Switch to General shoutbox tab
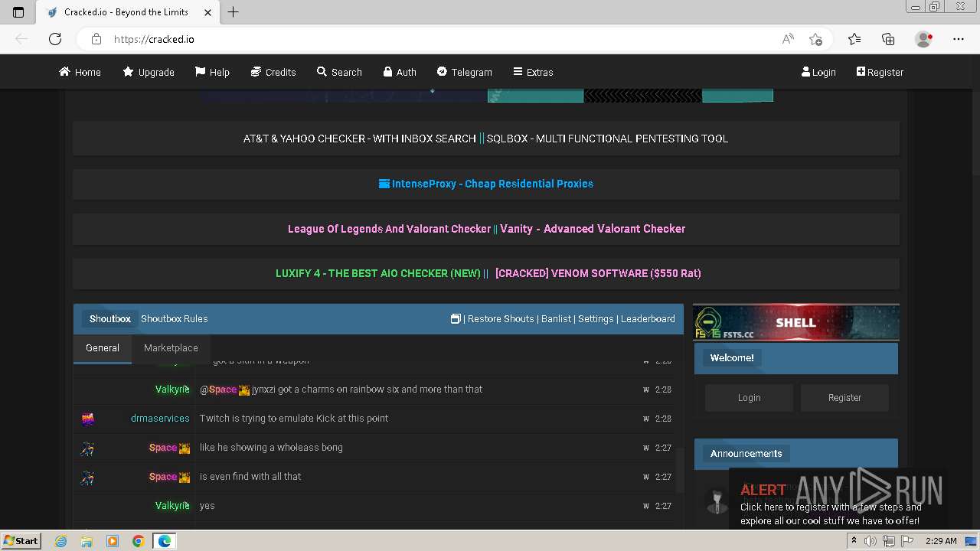 coord(103,348)
